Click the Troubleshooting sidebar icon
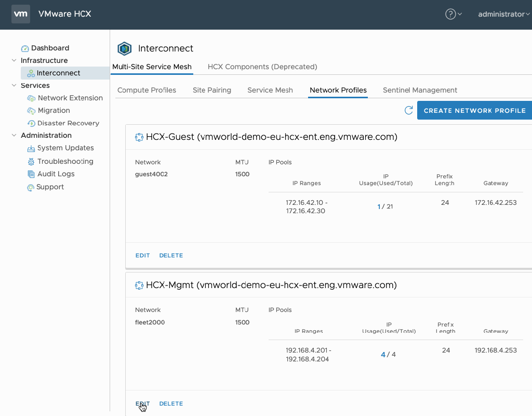 click(x=31, y=161)
